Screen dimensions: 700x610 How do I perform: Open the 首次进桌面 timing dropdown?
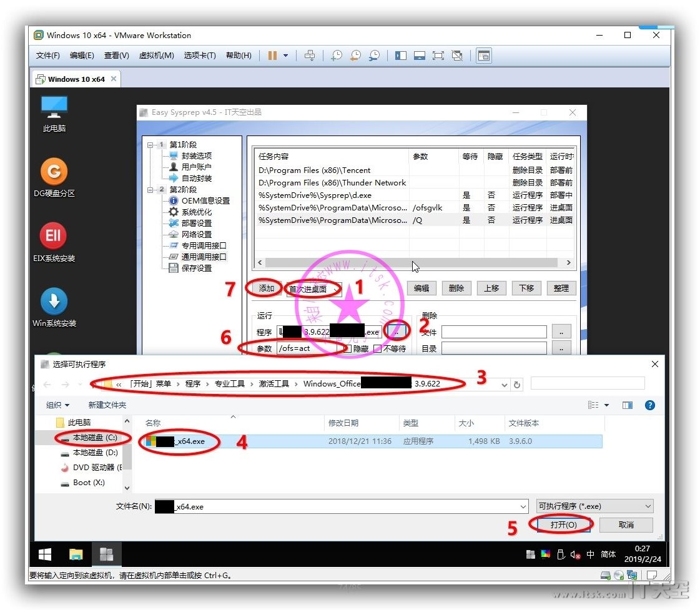click(314, 288)
